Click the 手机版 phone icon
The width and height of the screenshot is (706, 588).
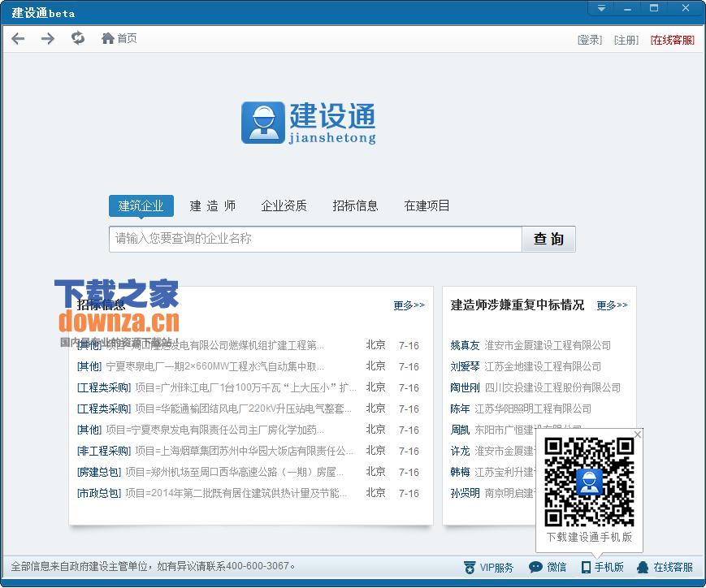[x=586, y=567]
